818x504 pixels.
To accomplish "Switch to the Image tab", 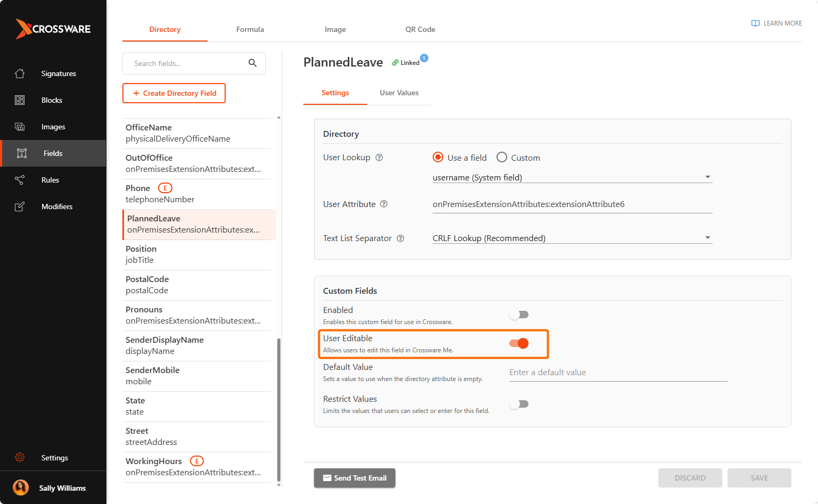I will (335, 29).
